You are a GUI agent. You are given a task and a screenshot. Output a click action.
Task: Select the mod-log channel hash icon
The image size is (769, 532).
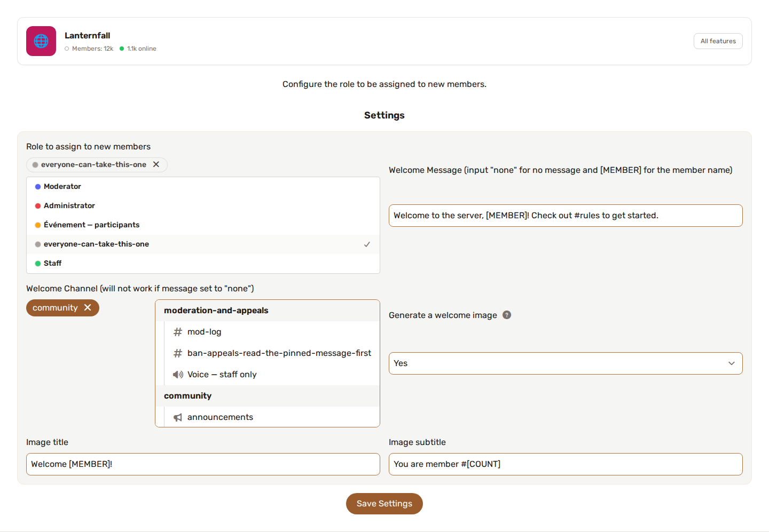[178, 332]
